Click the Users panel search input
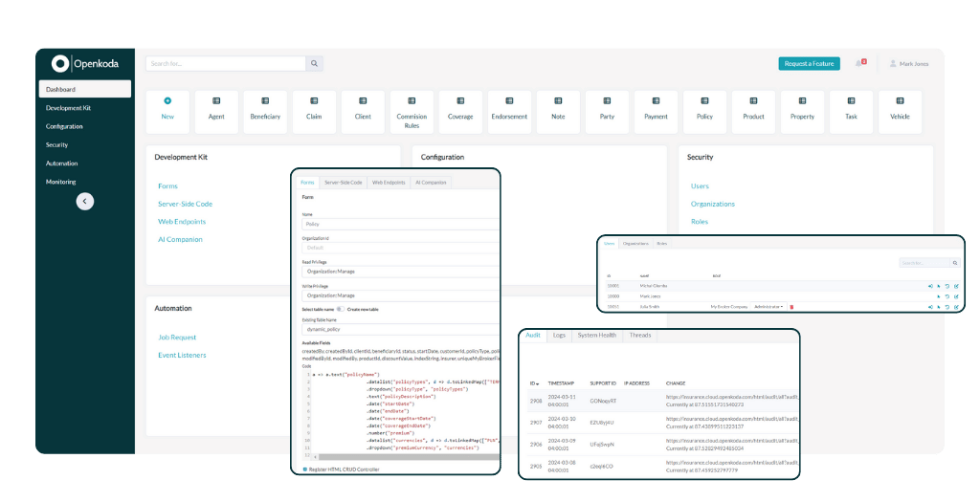Screen dimensions: 980x502 tap(924, 263)
